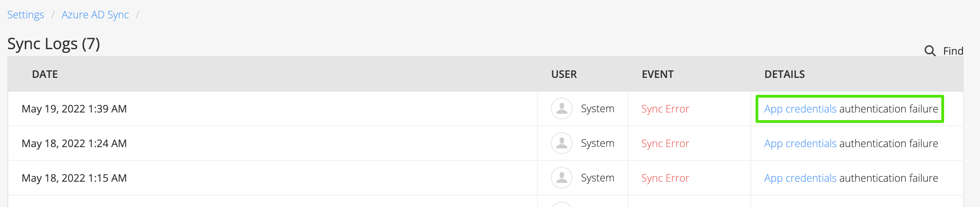This screenshot has height=207, width=980.
Task: Click System user avatar in May 19 row
Action: click(561, 109)
